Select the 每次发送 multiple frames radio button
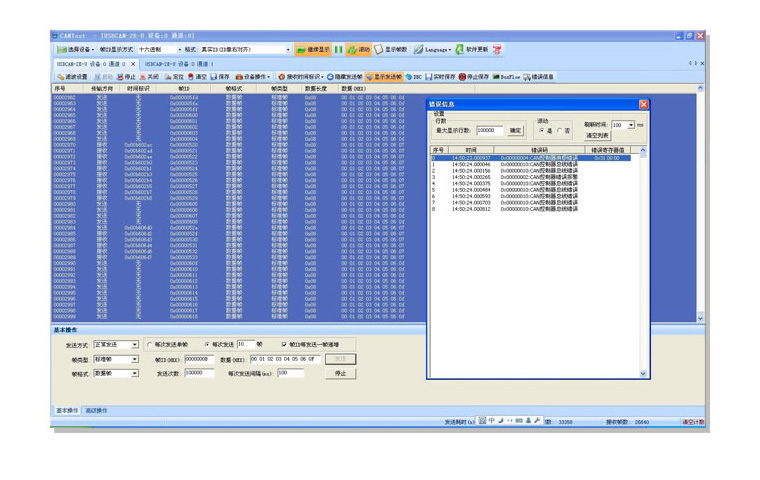Screen dimensions: 760x480 tap(207, 344)
